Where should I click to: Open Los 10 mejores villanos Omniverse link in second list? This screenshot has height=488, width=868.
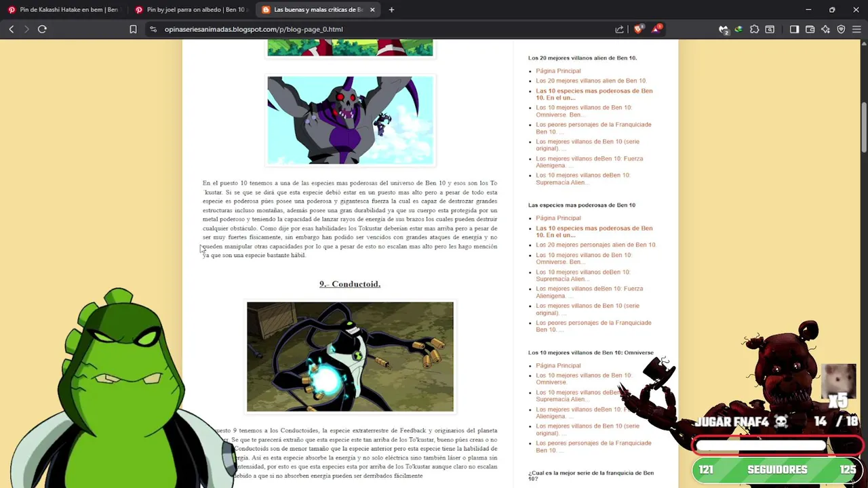[584, 258]
